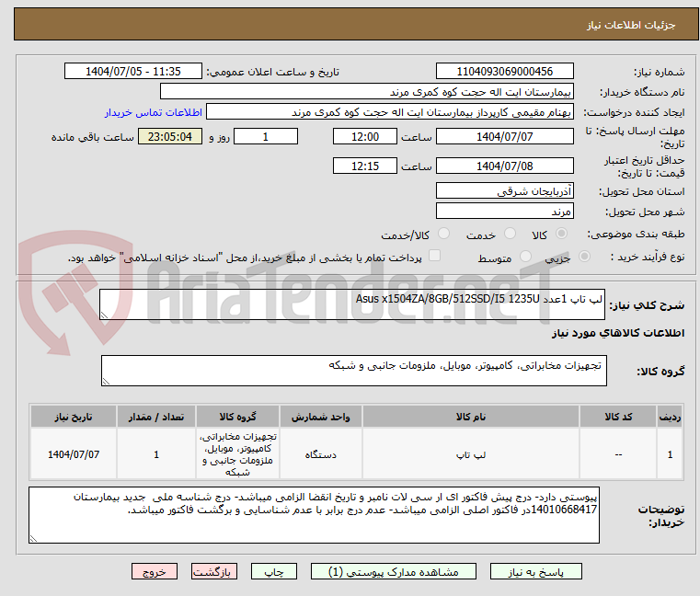The image size is (700, 596).
Task: Click the city field مرند
Action: [x=504, y=211]
